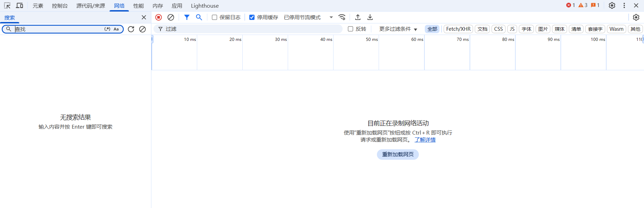The width and height of the screenshot is (644, 208).
Task: Toggle match case Aa option
Action: tap(116, 29)
